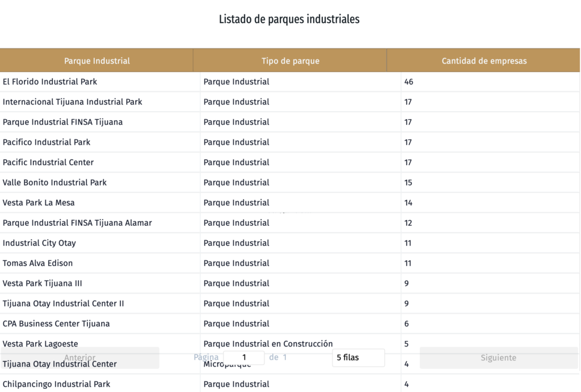This screenshot has height=392, width=581.
Task: Select the Pacifico Industrial Park row
Action: tap(47, 142)
